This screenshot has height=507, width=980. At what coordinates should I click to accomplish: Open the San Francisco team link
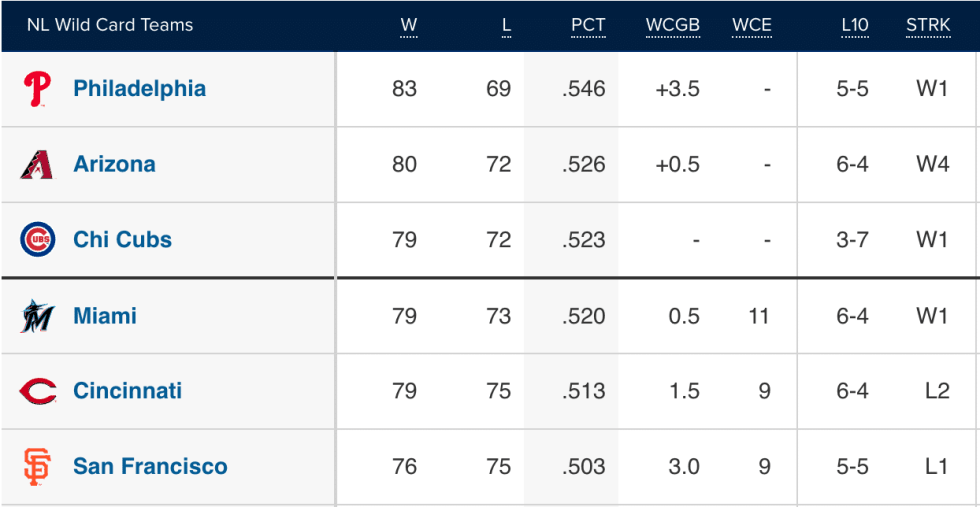pyautogui.click(x=150, y=466)
